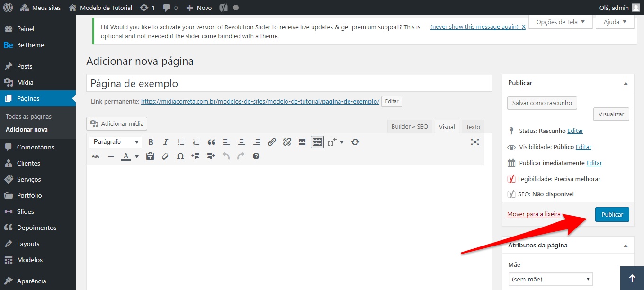Enable distraction-free writing mode
The height and width of the screenshot is (290, 644).
click(x=475, y=142)
